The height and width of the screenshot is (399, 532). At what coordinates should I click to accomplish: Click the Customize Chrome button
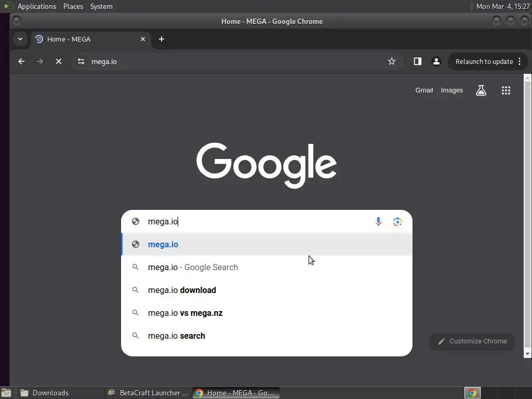coord(472,341)
